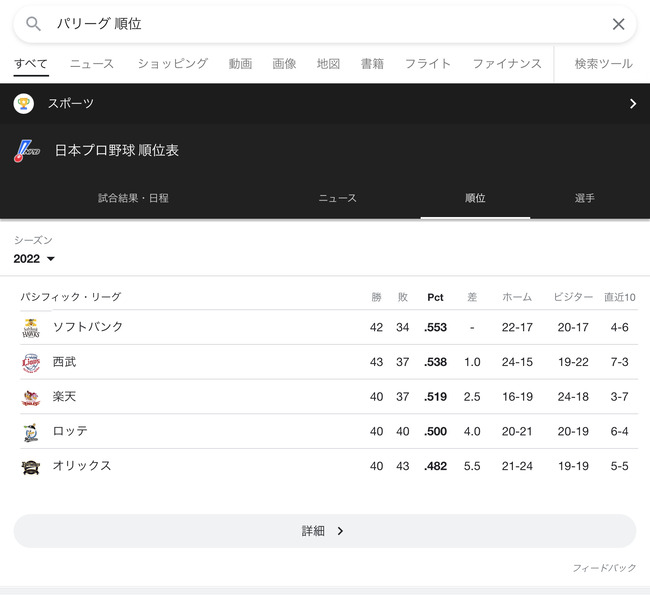This screenshot has height=597, width=650.
Task: Open the ニュース search tab at top
Action: [x=92, y=64]
